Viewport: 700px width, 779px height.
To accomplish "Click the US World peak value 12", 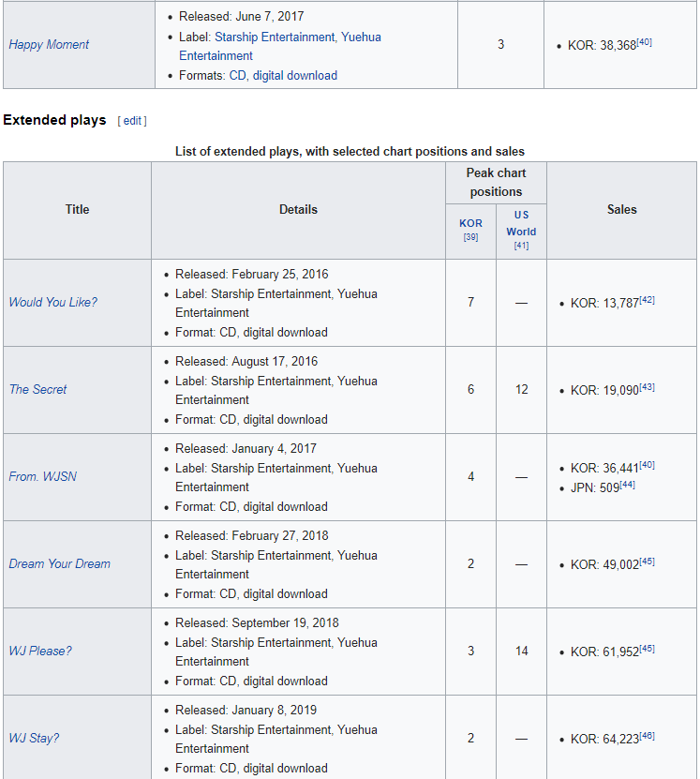I will pos(522,390).
